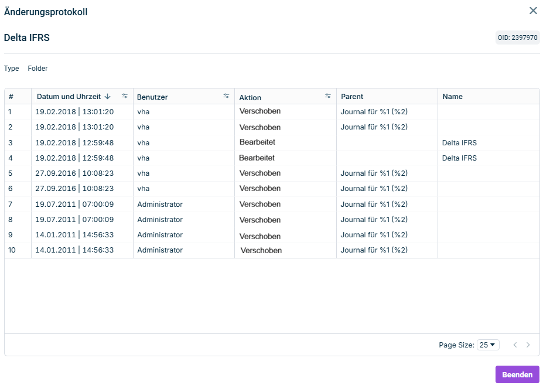Select the 27.09.2016 date in row 6
This screenshot has height=392, width=550.
click(56, 189)
